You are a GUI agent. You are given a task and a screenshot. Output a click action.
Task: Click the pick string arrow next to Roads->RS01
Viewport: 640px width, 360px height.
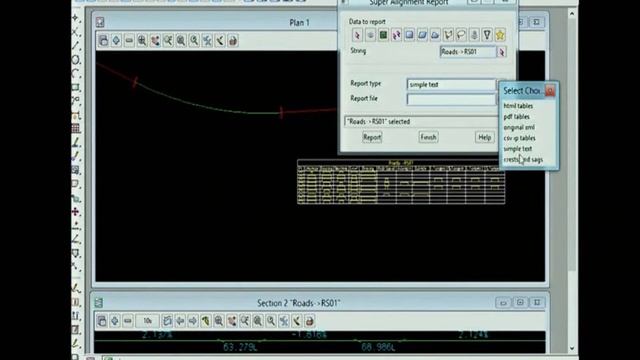502,52
